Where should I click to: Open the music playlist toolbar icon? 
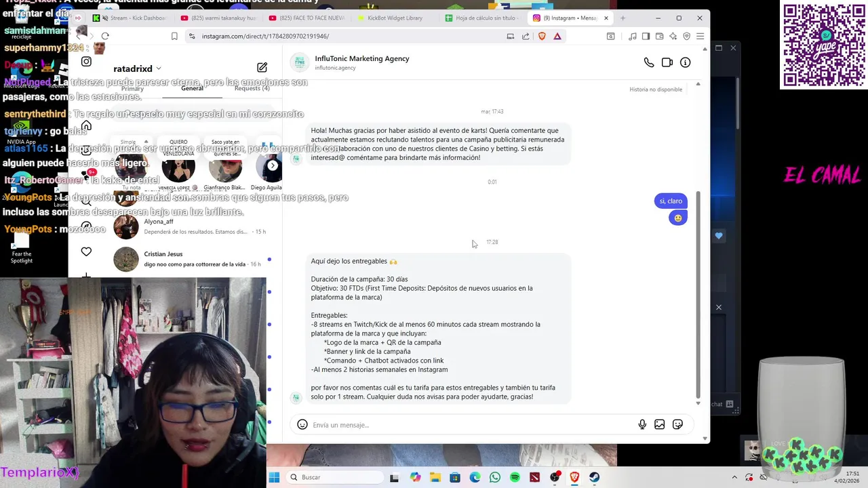[633, 36]
